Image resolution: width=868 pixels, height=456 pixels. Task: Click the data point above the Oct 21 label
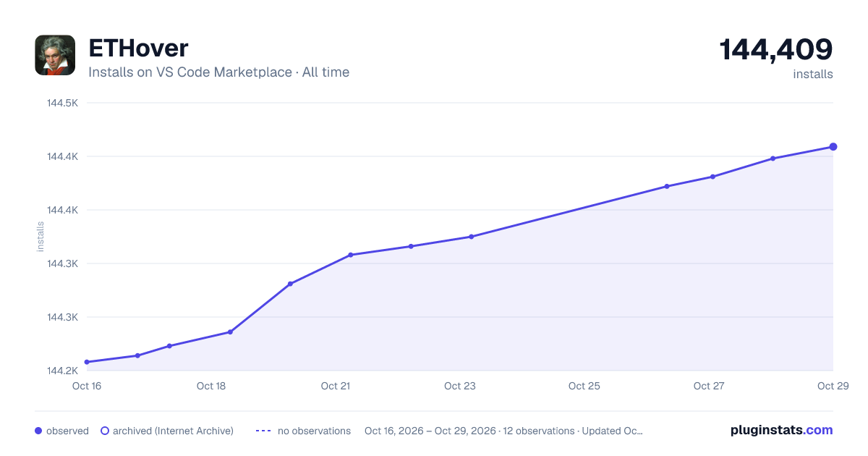350,255
